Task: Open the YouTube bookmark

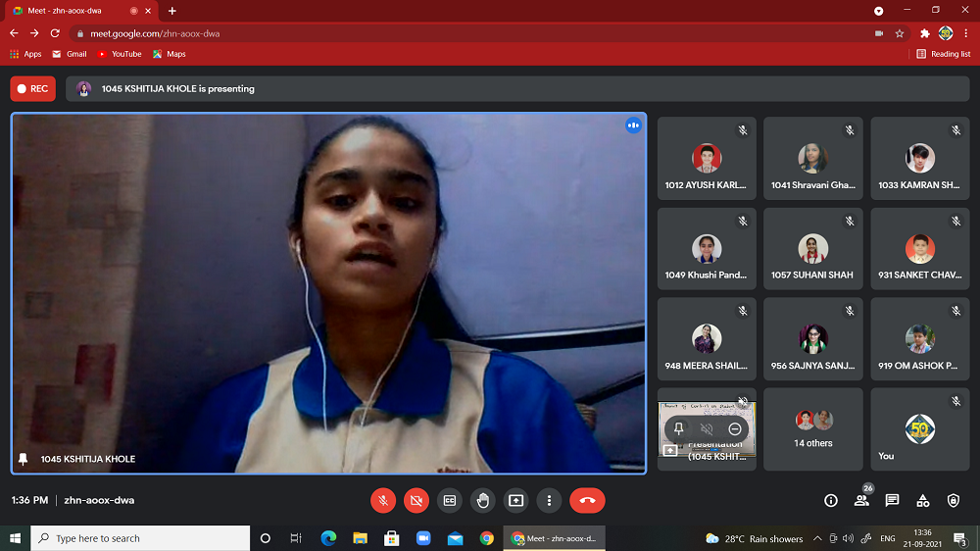Action: point(119,54)
